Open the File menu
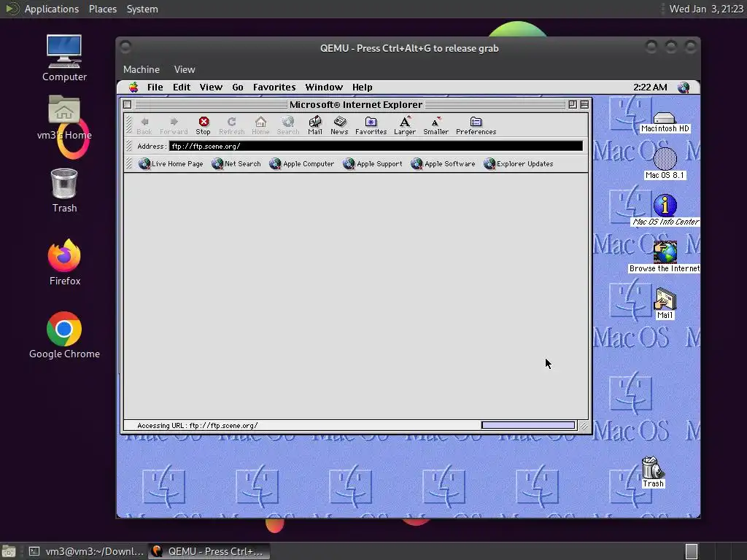 (155, 87)
